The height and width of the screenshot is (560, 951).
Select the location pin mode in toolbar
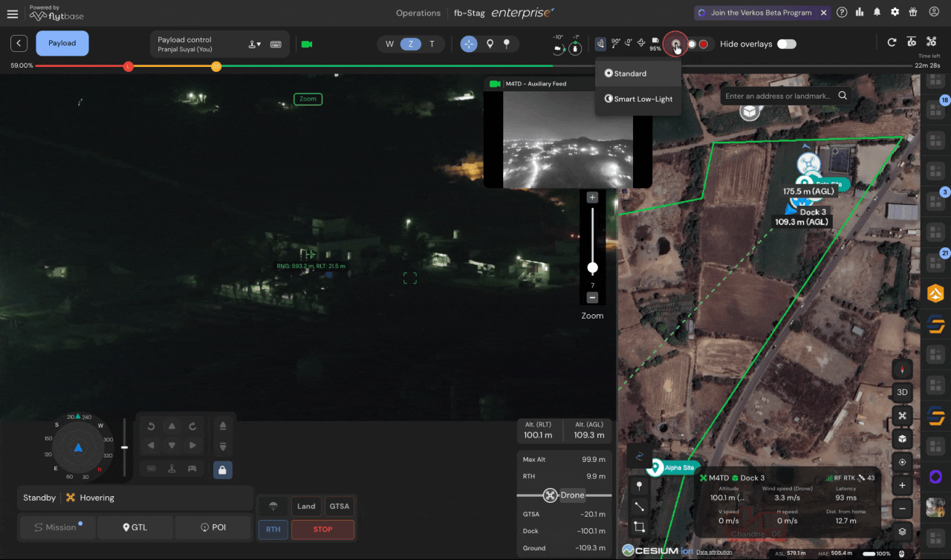pos(490,44)
